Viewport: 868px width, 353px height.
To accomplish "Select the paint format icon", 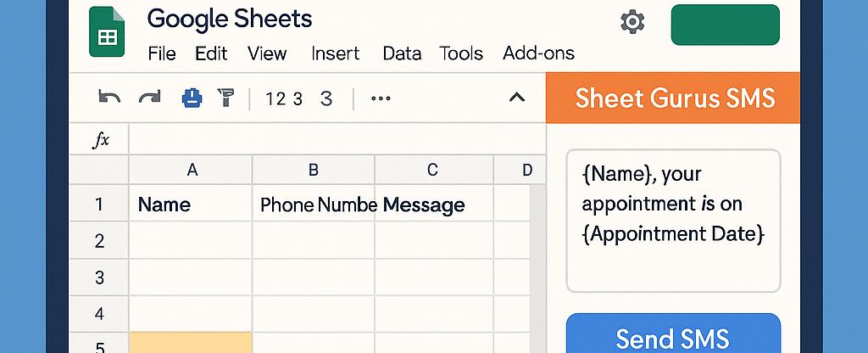I will [x=226, y=98].
